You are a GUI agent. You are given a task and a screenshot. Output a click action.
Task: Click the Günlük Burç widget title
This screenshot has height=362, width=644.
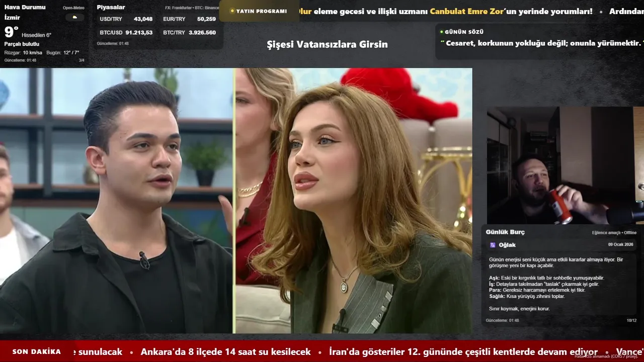pos(505,232)
